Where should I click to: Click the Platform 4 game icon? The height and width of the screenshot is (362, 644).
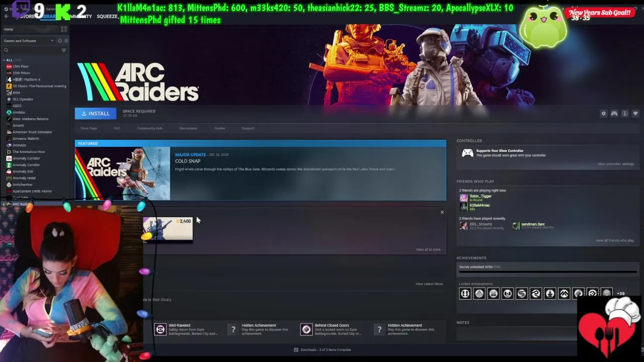(x=9, y=79)
